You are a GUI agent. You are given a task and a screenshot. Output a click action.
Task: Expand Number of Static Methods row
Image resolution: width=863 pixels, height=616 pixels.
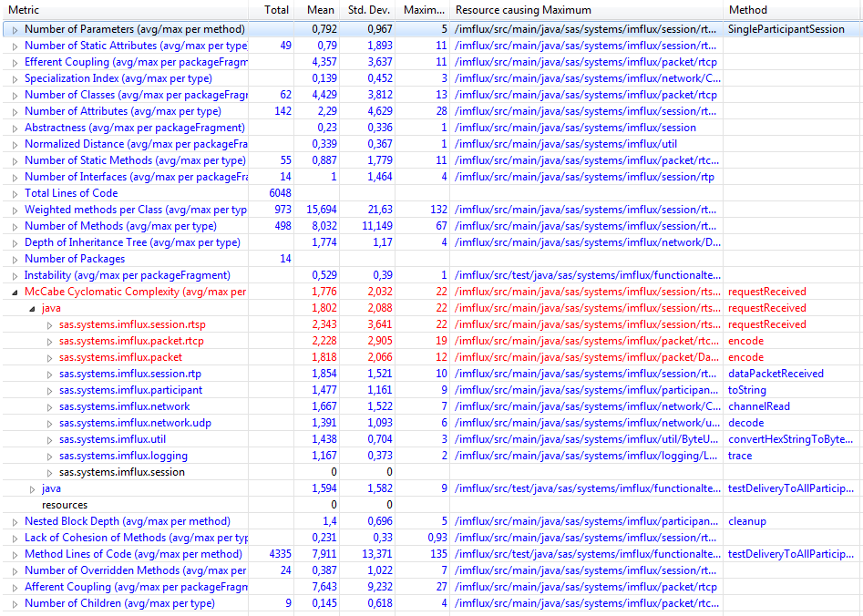[x=15, y=161]
